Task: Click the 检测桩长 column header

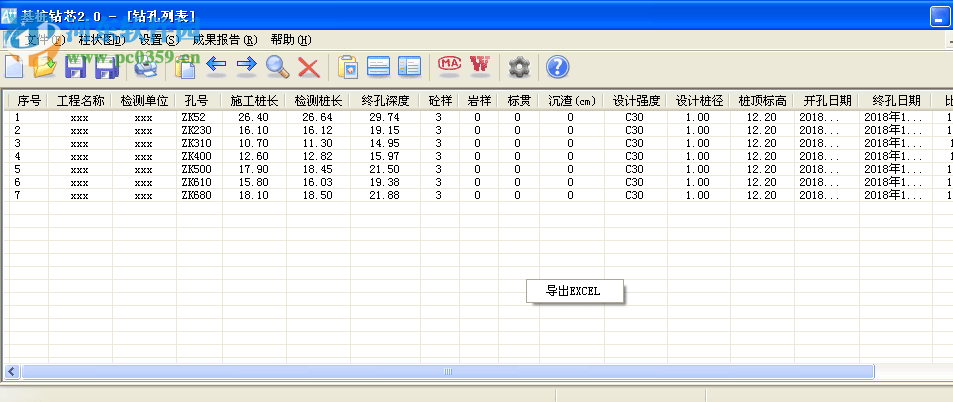Action: pyautogui.click(x=318, y=101)
